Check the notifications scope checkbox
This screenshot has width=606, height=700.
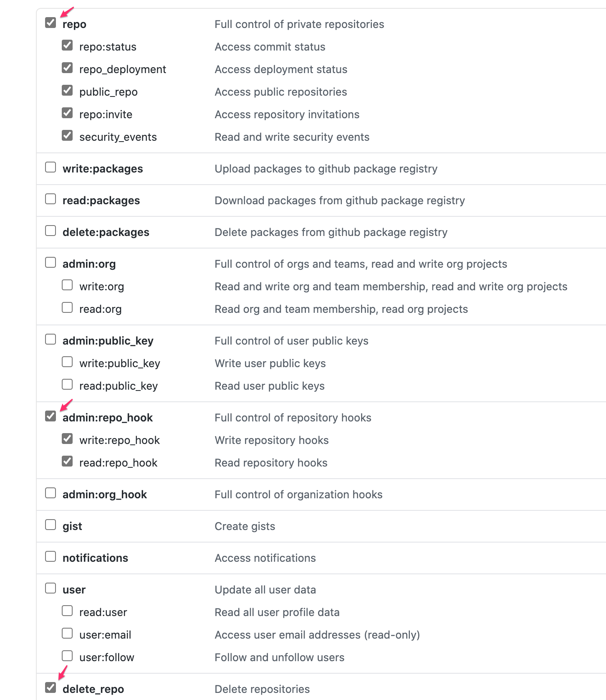[50, 556]
